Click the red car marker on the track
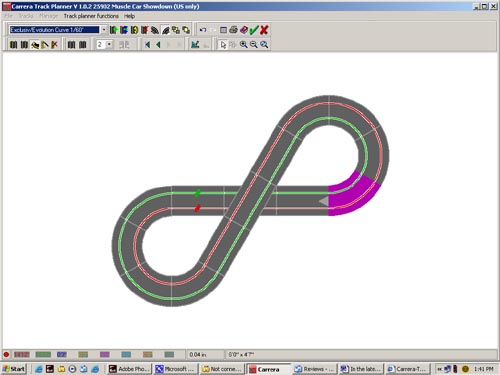Image resolution: width=500 pixels, height=375 pixels. coord(197,208)
